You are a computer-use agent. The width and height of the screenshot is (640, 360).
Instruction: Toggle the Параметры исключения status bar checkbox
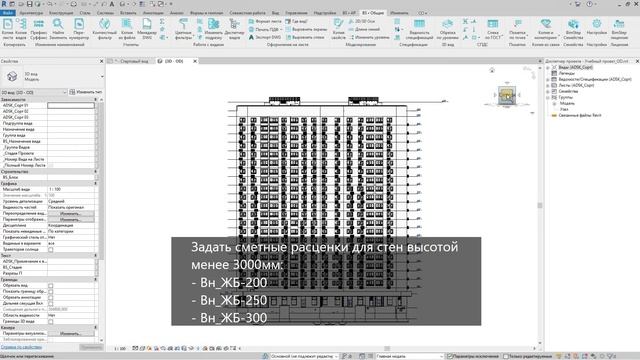click(x=449, y=356)
